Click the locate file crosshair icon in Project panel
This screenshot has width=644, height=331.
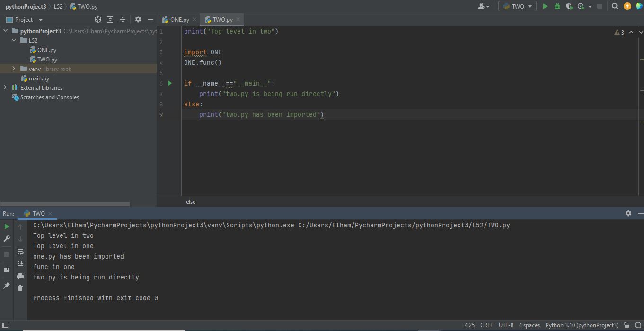[x=98, y=19]
